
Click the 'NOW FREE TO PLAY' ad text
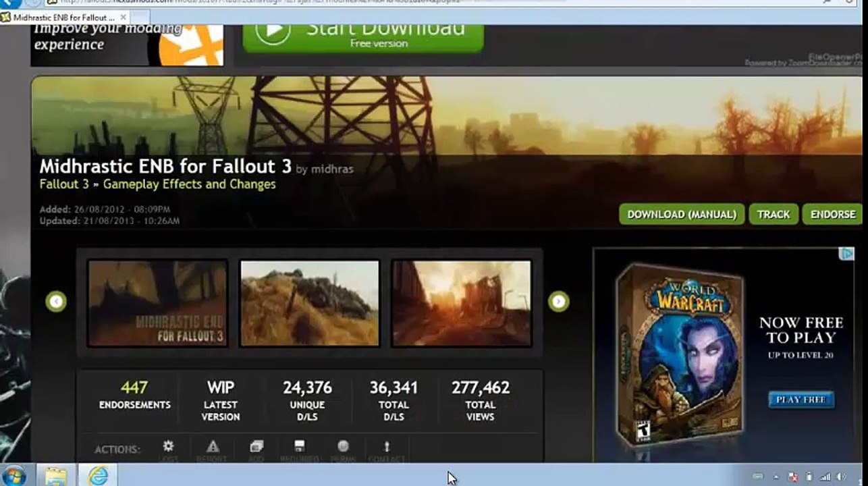(801, 330)
